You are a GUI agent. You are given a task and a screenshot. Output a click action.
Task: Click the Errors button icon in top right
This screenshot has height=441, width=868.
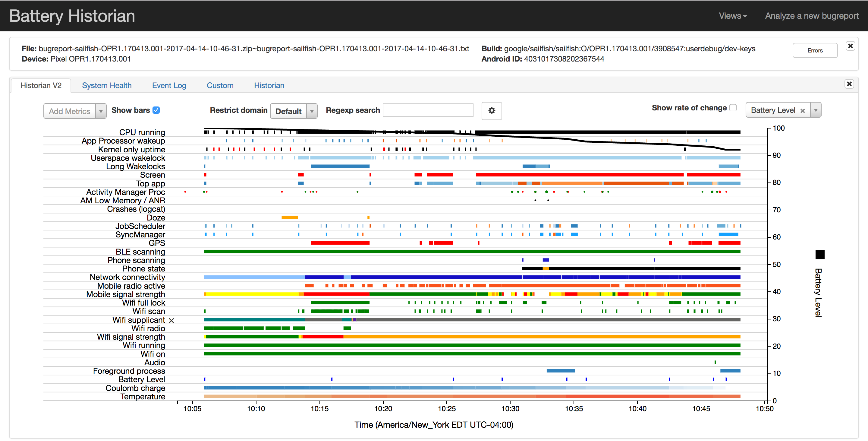pyautogui.click(x=813, y=51)
